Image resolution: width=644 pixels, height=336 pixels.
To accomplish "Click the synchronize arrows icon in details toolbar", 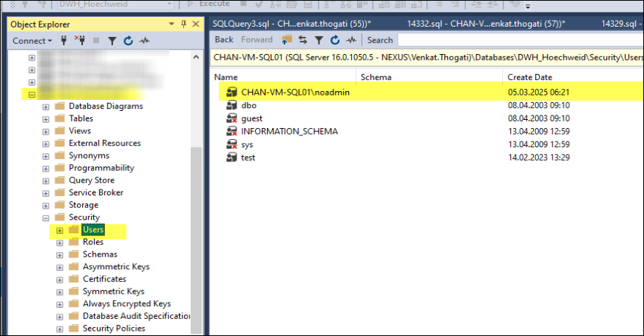I will (302, 39).
